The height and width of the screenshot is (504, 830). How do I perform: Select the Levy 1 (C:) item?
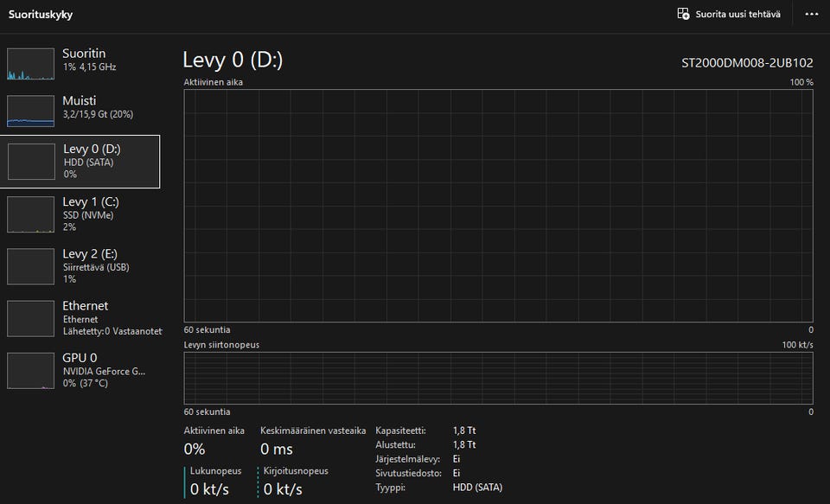pos(80,214)
